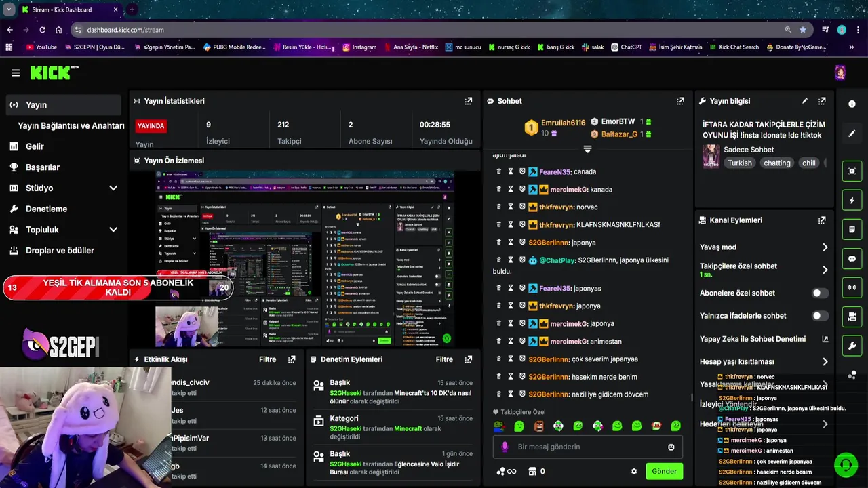This screenshot has width=868, height=488.
Task: Open the ChatGPT bookmark
Action: (626, 47)
